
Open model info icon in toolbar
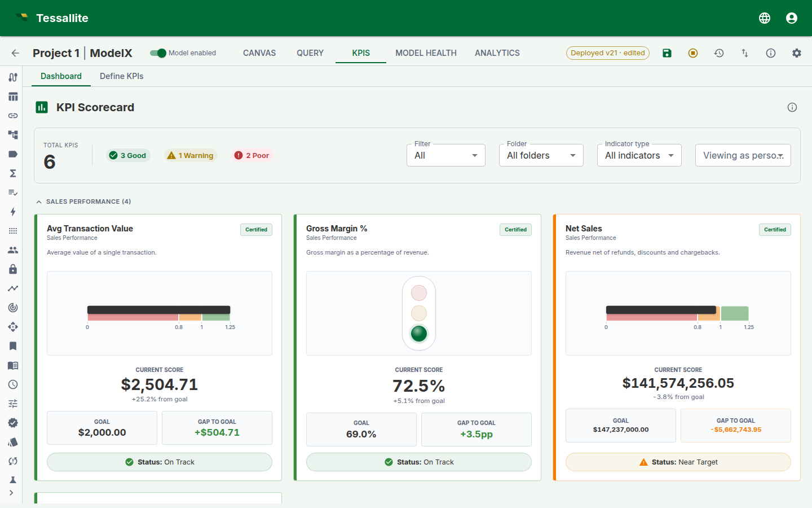pos(771,53)
